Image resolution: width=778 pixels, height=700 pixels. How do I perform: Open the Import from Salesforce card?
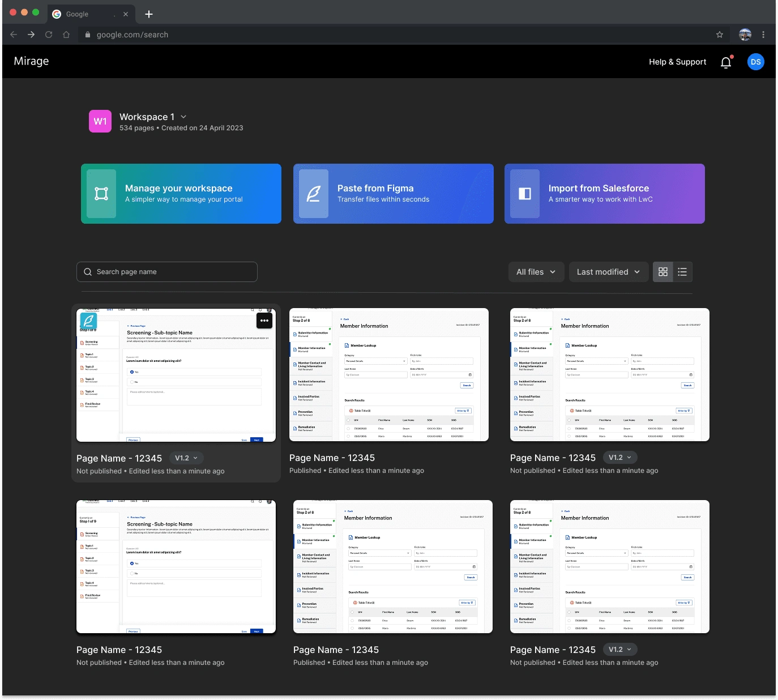[605, 194]
